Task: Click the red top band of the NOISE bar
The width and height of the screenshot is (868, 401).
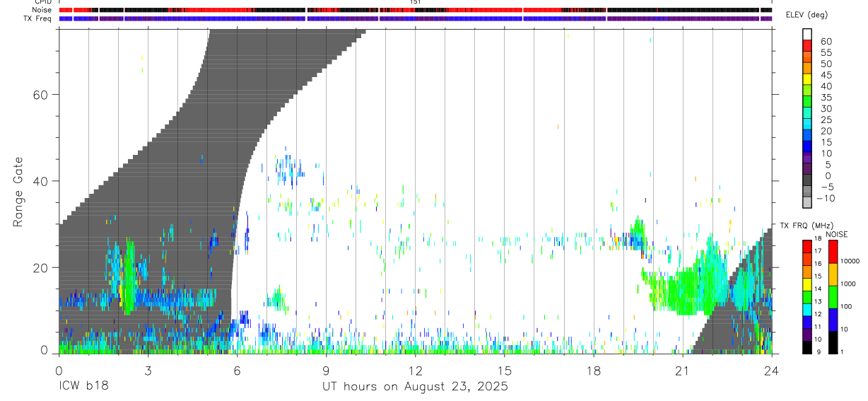Action: pyautogui.click(x=833, y=252)
